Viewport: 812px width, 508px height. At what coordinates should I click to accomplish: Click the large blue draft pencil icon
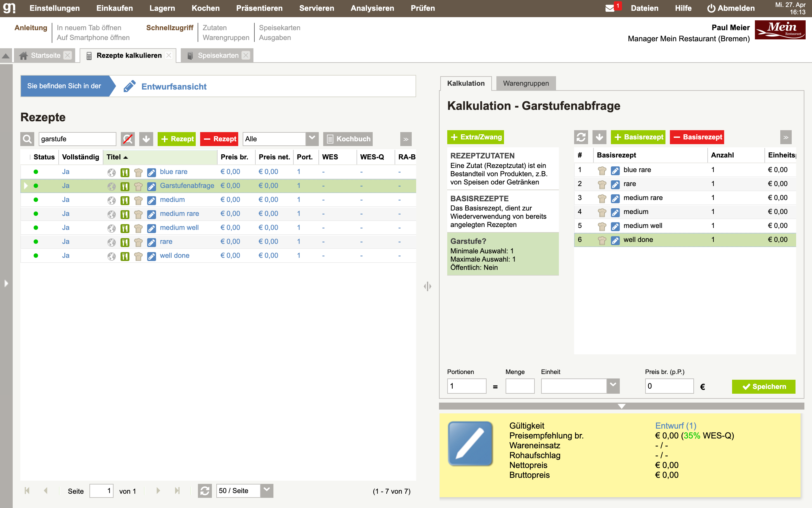470,444
